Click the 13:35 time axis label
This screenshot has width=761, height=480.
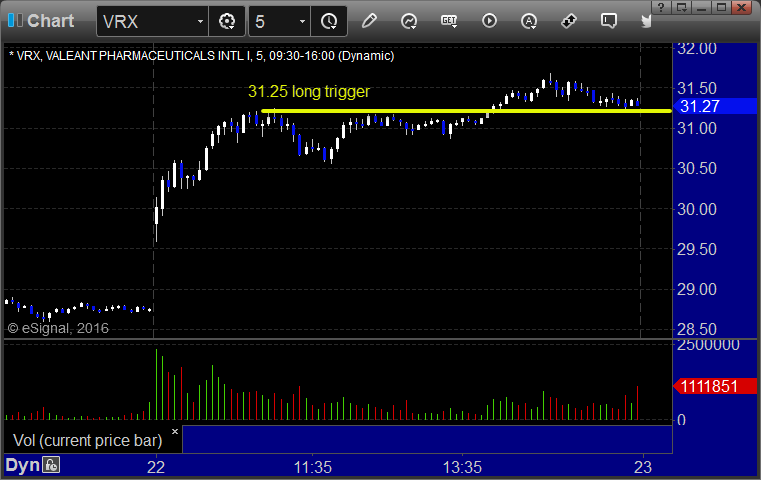coord(462,467)
